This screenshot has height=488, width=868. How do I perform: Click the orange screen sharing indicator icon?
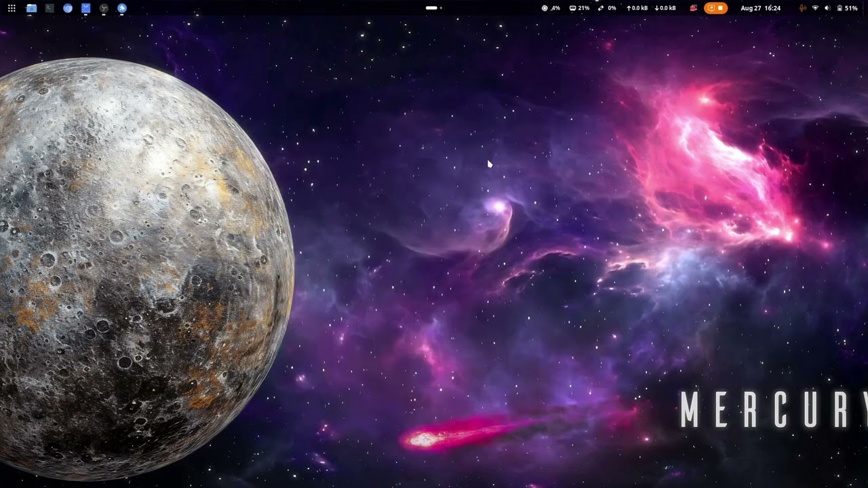[711, 8]
